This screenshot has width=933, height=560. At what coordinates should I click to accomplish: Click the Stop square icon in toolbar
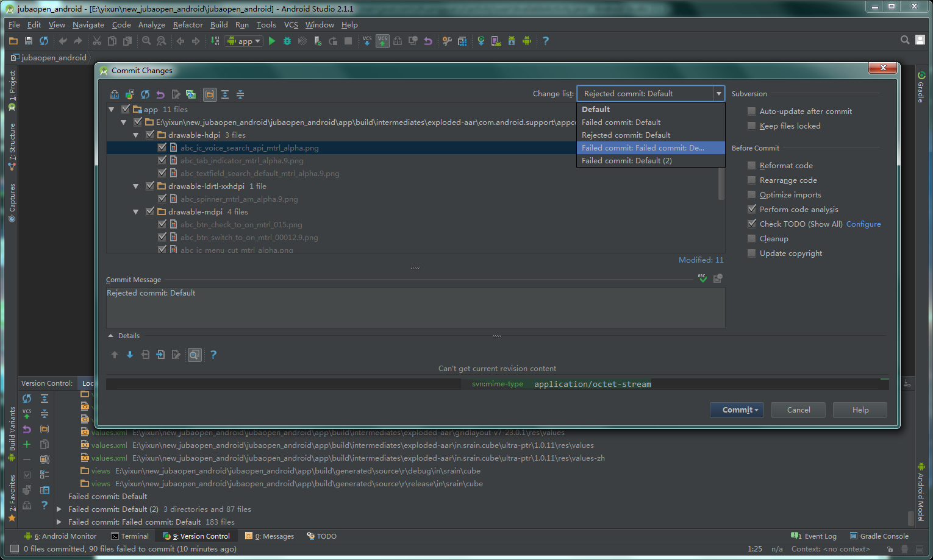point(348,41)
